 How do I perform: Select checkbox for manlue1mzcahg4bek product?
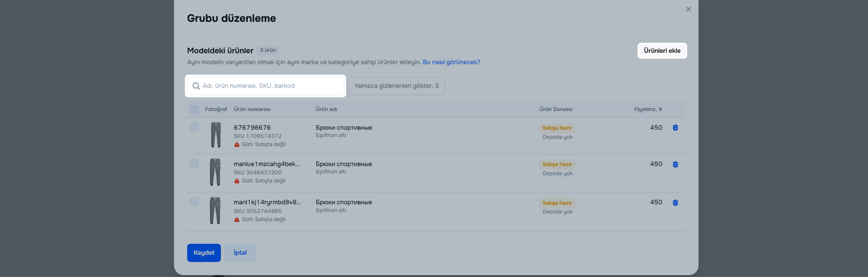point(194,163)
